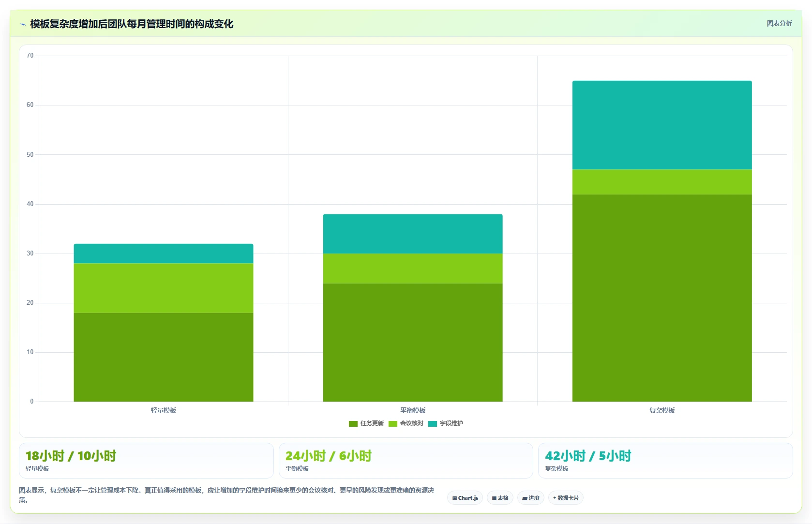The image size is (812, 524).
Task: Click the 复杂模板 x-axis label
Action: click(662, 410)
